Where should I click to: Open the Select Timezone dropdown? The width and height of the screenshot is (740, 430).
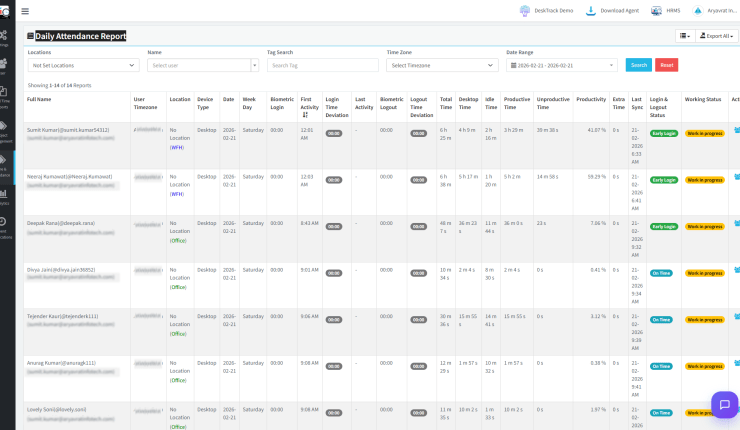[441, 65]
